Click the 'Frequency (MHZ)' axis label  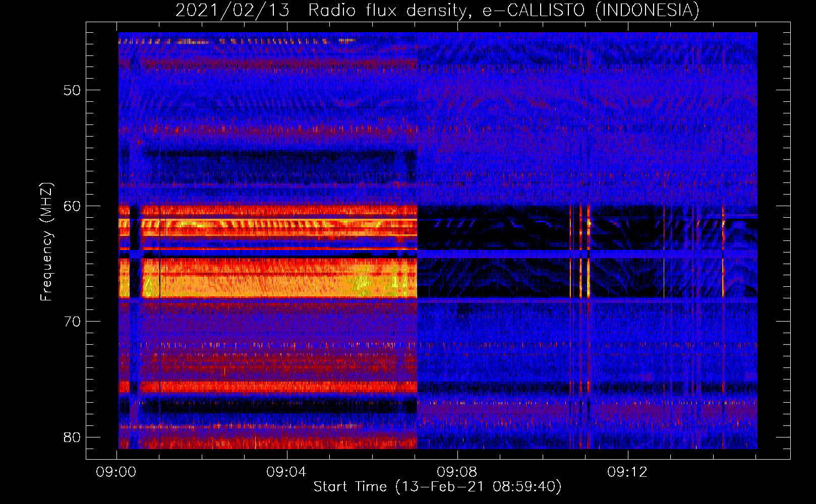click(46, 242)
